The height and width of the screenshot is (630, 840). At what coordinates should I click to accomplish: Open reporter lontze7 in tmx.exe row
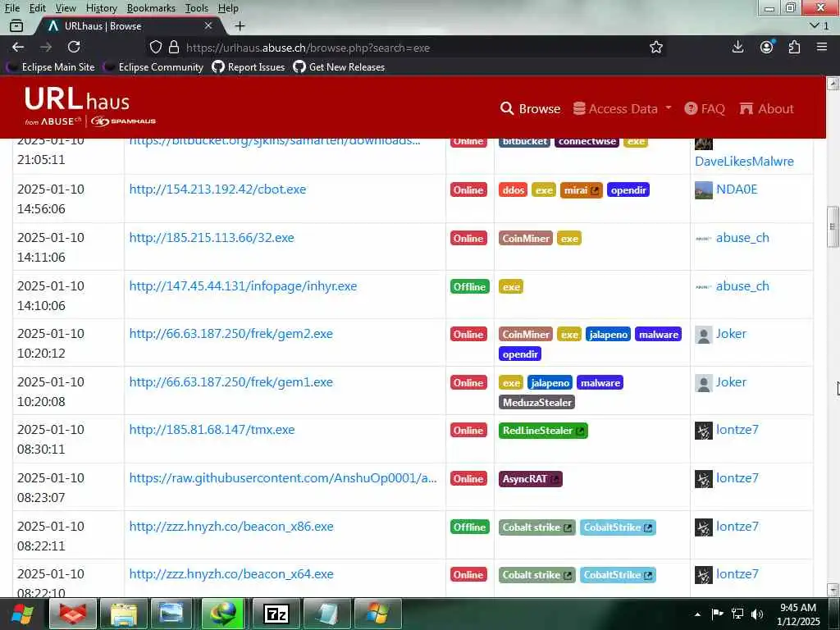click(x=737, y=430)
